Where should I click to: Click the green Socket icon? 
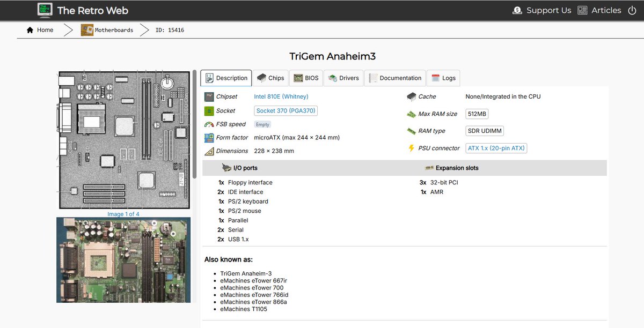209,111
